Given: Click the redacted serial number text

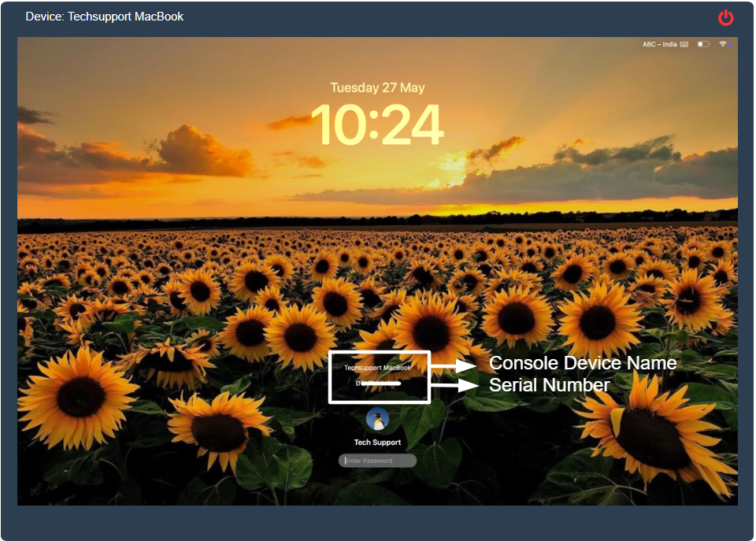Looking at the screenshot, I should click(x=378, y=383).
